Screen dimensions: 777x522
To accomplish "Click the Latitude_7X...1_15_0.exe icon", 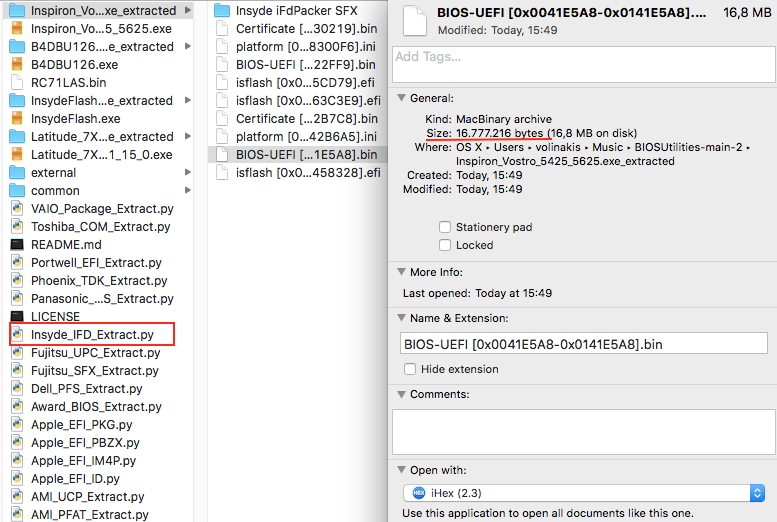I will click(17, 155).
